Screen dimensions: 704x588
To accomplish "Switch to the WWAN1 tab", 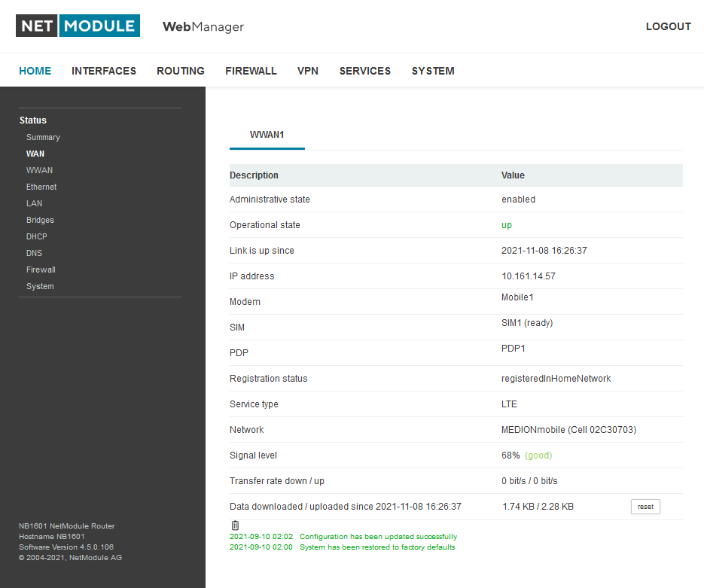I will point(267,135).
